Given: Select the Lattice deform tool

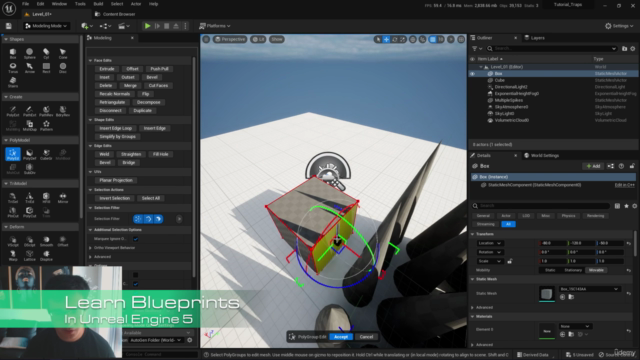Looking at the screenshot, I should coord(29,255).
